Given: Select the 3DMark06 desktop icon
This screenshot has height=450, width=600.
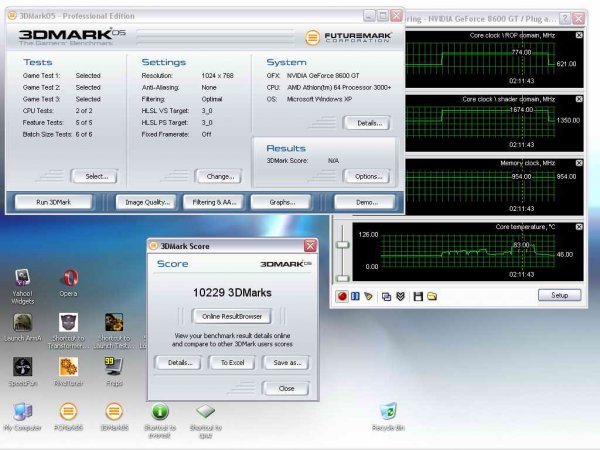Looking at the screenshot, I should (x=114, y=417).
